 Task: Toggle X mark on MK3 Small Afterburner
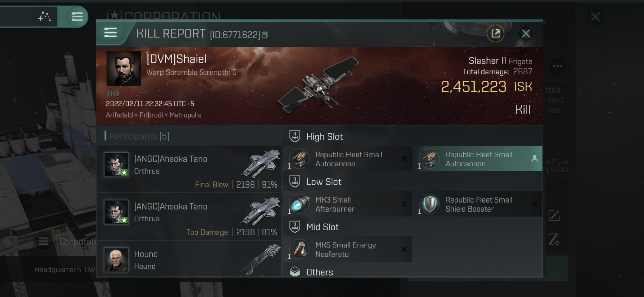coord(404,204)
